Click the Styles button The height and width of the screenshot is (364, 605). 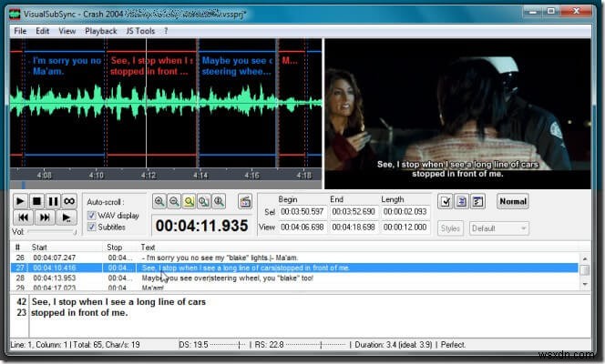450,228
